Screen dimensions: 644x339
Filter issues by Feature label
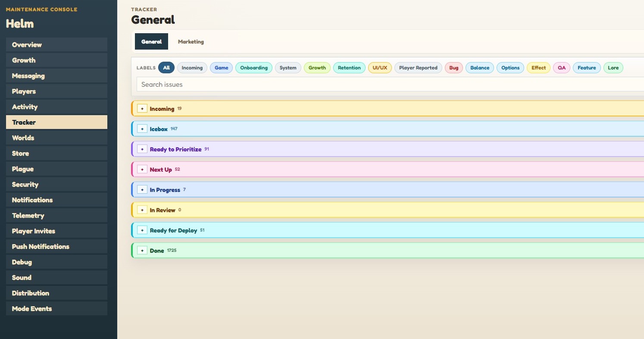pyautogui.click(x=587, y=68)
